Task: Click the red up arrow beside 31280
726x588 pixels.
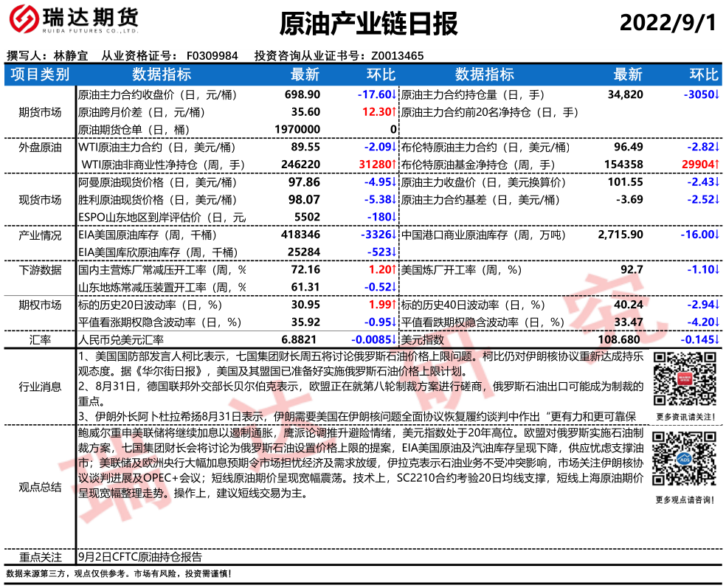Action: 395,164
